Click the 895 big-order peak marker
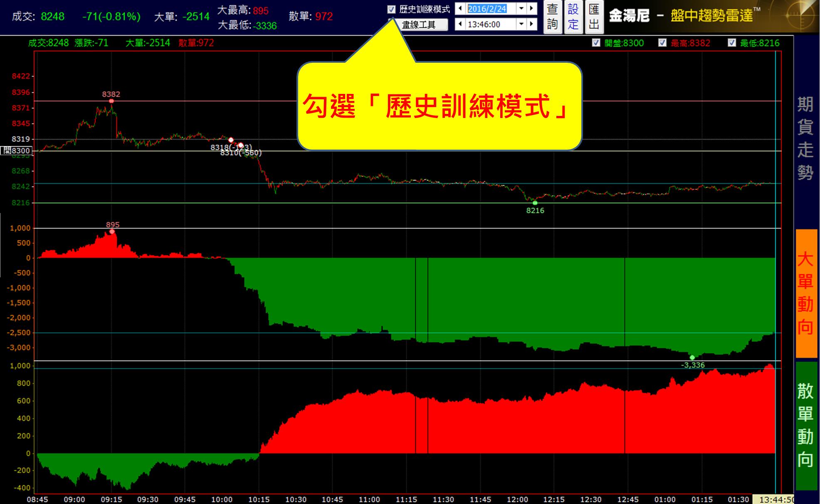 [112, 231]
